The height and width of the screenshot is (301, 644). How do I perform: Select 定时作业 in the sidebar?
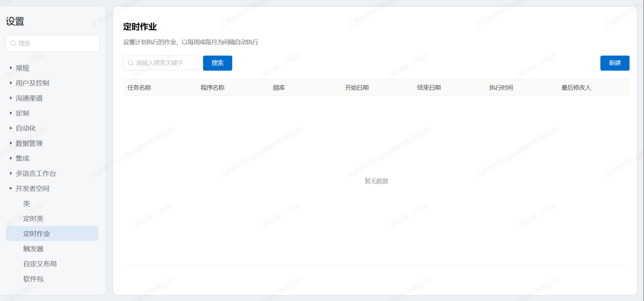tap(37, 234)
